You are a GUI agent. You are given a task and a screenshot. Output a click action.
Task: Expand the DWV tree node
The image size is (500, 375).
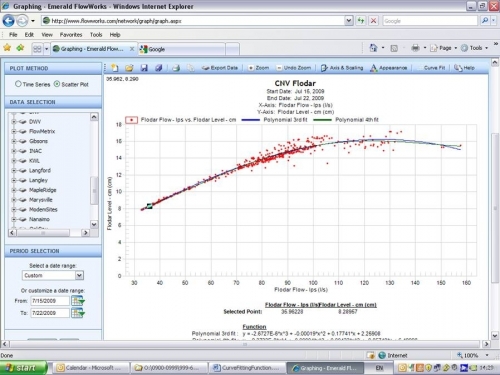14,122
